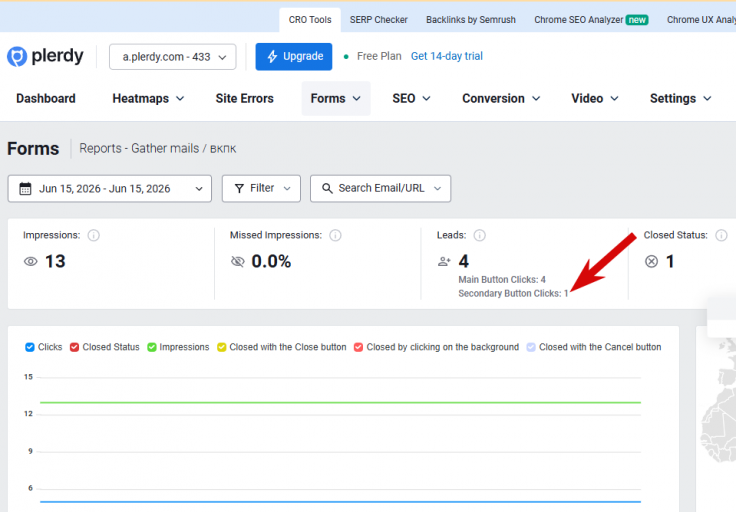Expand the Forms menu
The image size is (736, 512).
coord(336,99)
